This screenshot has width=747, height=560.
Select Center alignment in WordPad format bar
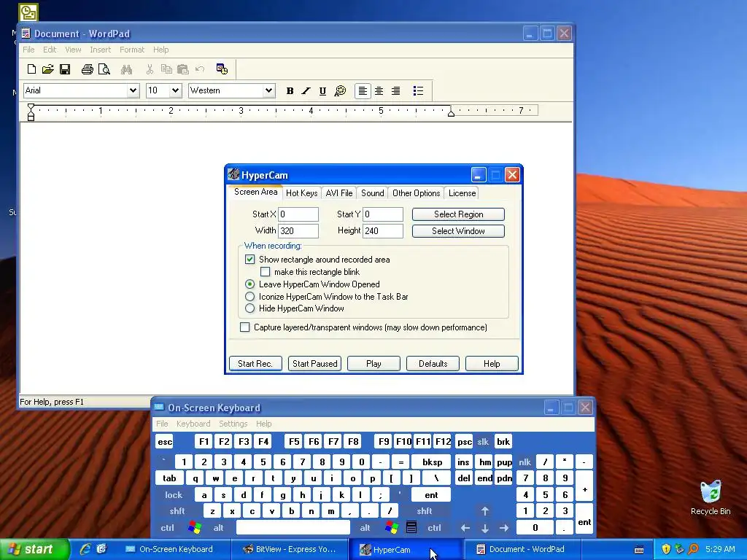[379, 91]
